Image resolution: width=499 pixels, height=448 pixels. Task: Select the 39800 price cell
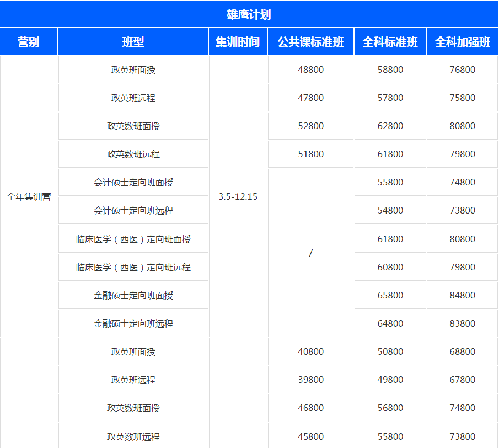pyautogui.click(x=310, y=380)
